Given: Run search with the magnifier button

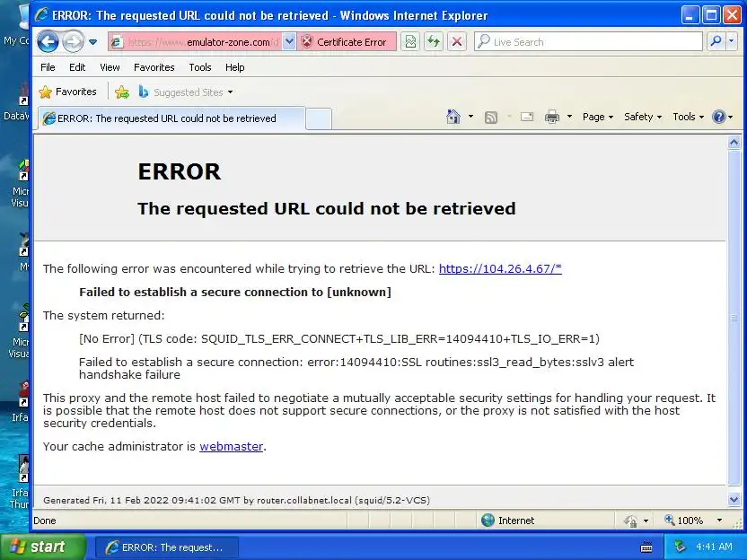Looking at the screenshot, I should point(716,42).
